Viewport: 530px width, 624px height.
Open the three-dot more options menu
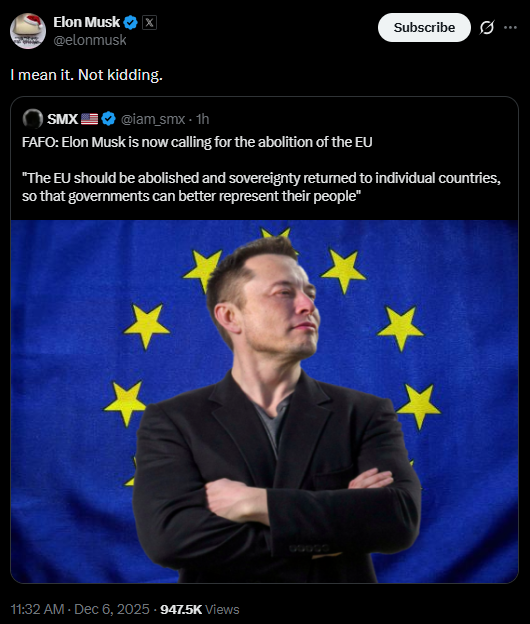click(510, 27)
